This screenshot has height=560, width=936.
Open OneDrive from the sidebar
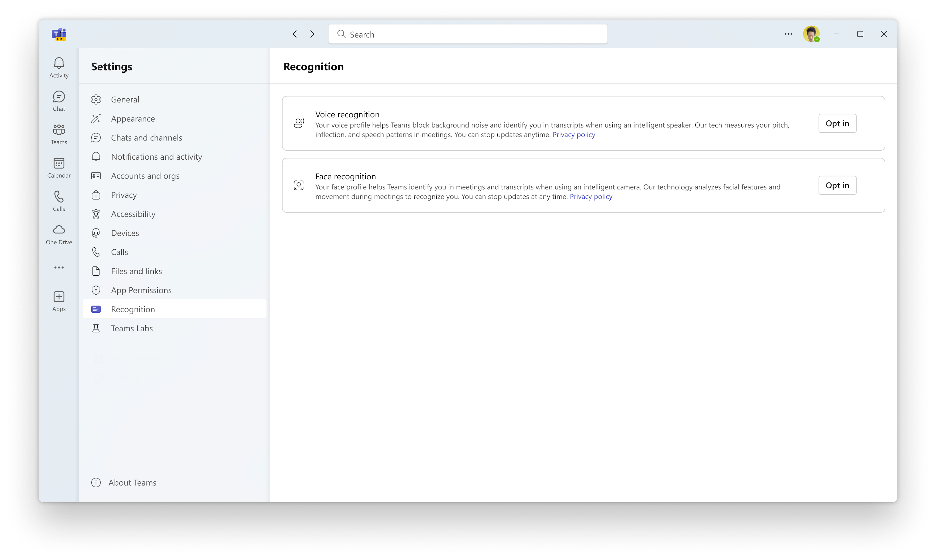(59, 234)
